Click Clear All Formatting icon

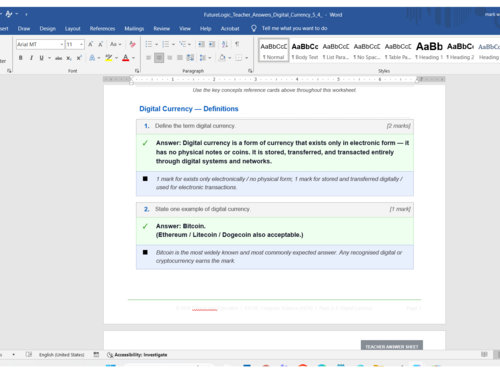click(132, 44)
